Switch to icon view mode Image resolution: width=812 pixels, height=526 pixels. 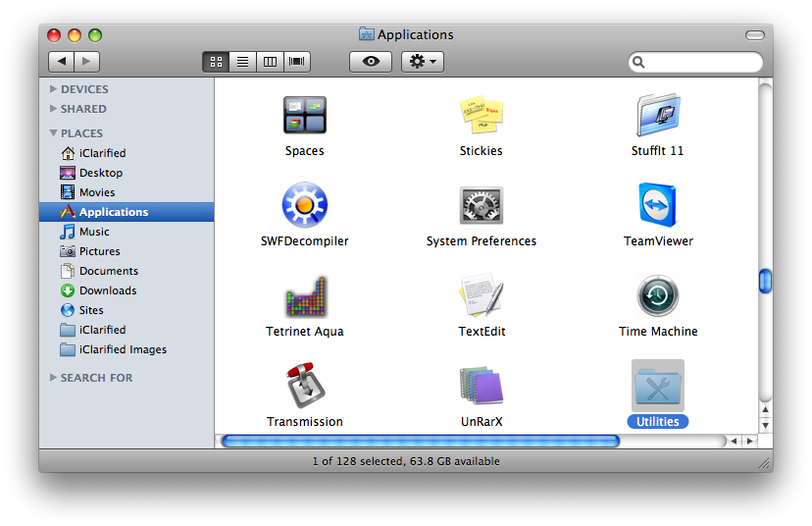point(216,62)
